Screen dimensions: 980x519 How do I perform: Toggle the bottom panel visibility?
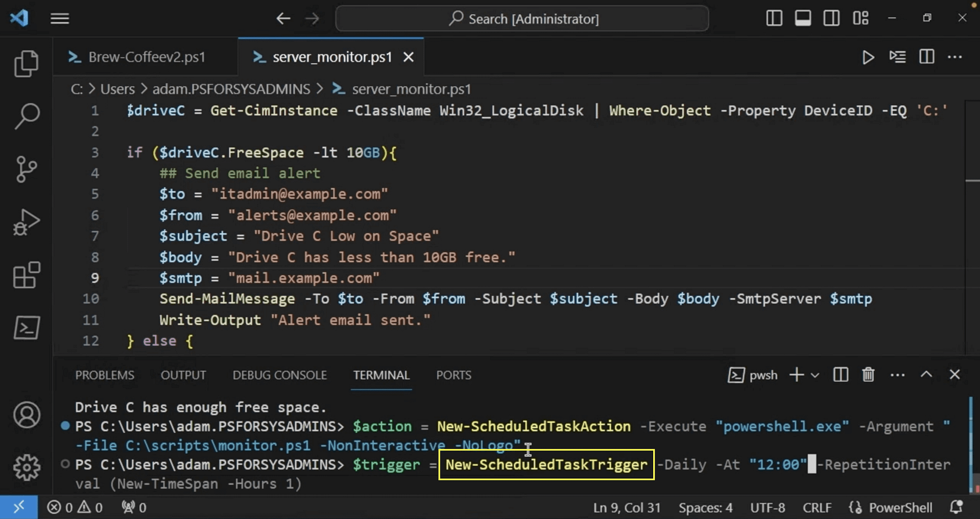click(803, 18)
